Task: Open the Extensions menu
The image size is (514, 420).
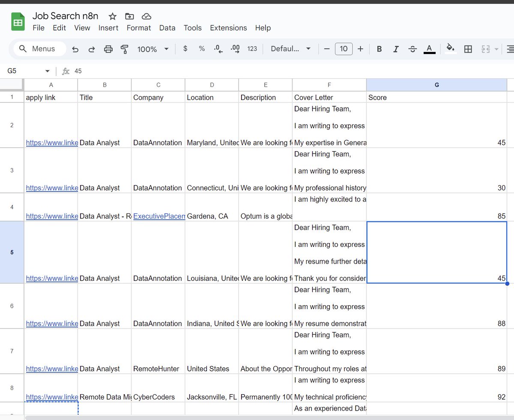Action: [x=228, y=28]
